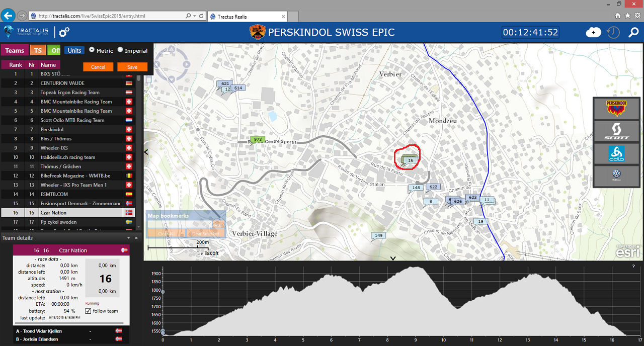Click the elevation profile start marker

[x=163, y=332]
